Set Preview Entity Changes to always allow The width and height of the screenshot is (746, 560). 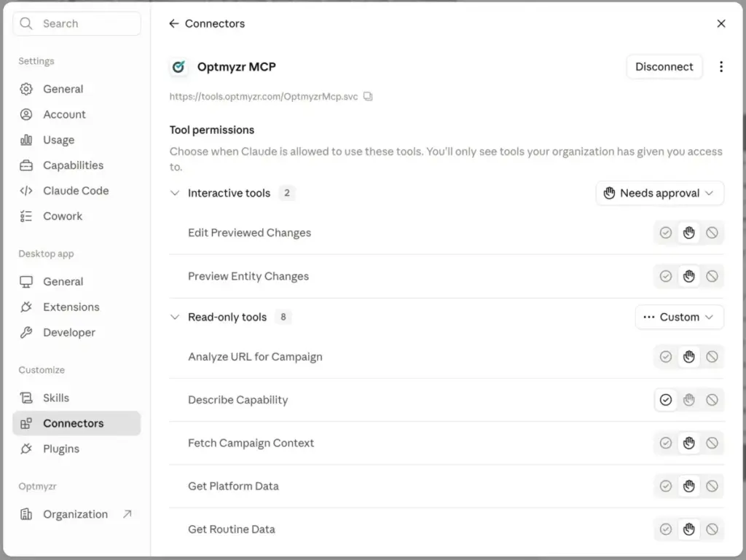(666, 276)
